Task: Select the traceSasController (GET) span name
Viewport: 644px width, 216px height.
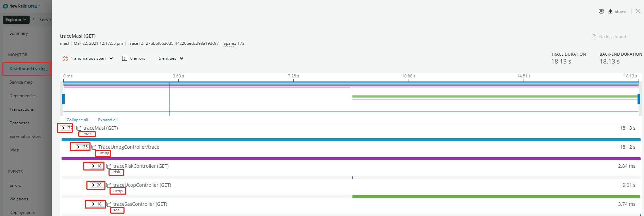Action: (x=140, y=204)
